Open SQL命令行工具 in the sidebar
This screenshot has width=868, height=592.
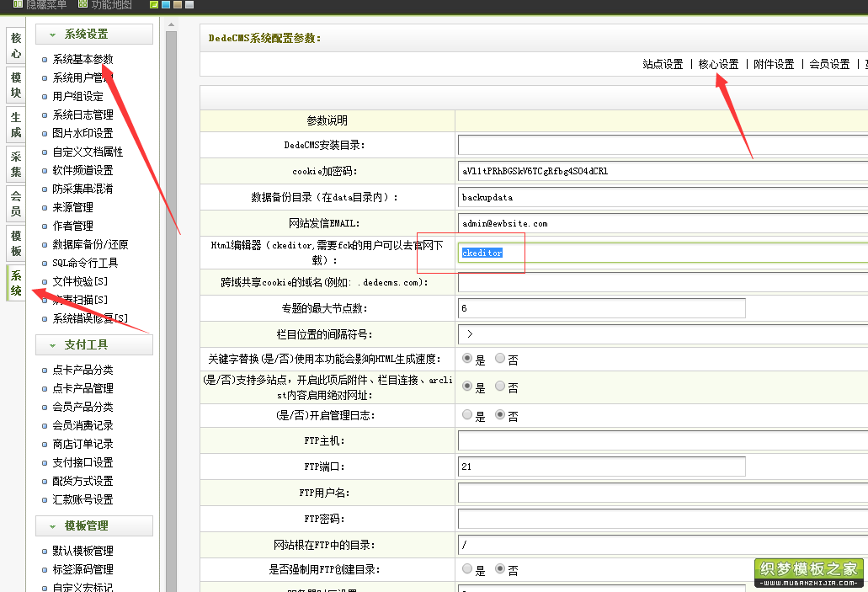tap(85, 263)
